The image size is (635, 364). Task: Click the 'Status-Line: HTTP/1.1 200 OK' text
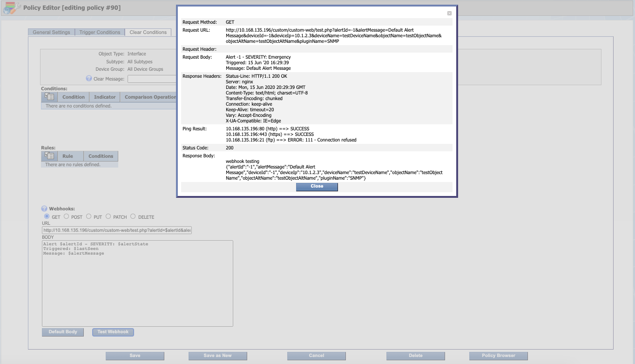(x=256, y=76)
